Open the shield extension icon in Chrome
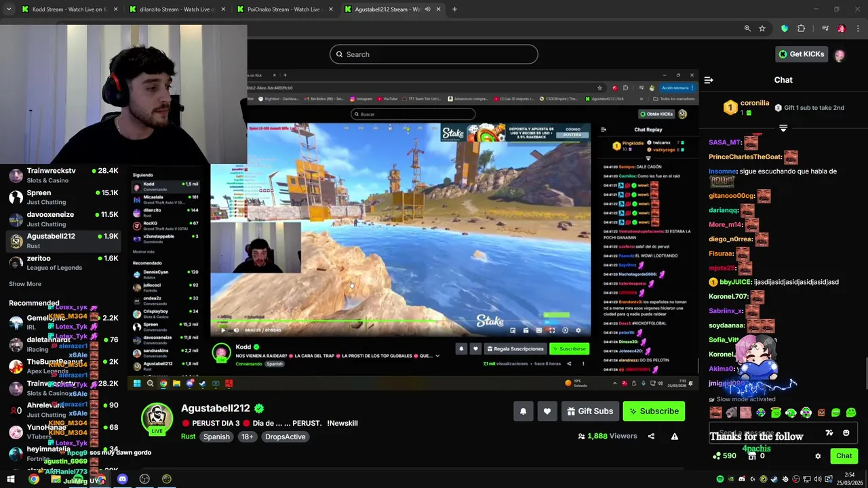 pos(785,28)
